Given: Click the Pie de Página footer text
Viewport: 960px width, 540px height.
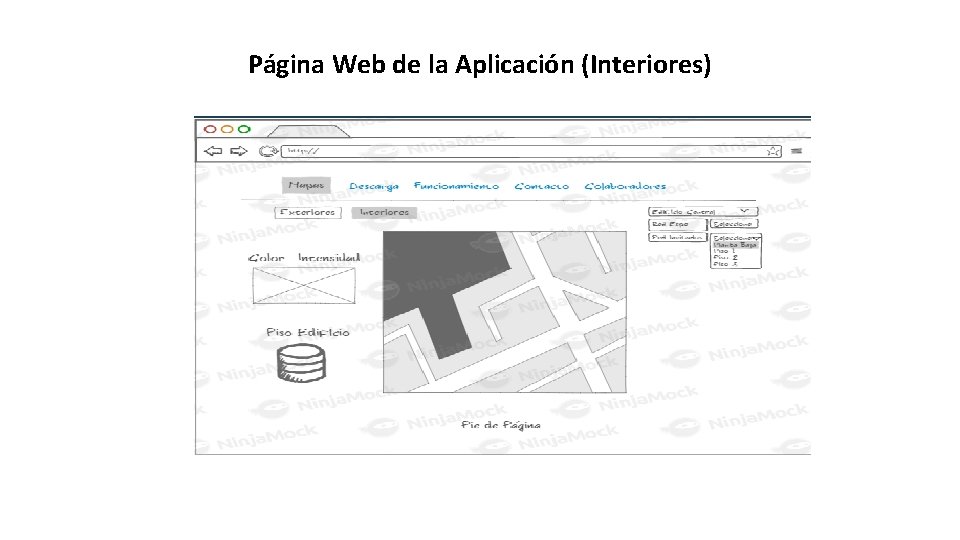Looking at the screenshot, I should click(x=501, y=425).
